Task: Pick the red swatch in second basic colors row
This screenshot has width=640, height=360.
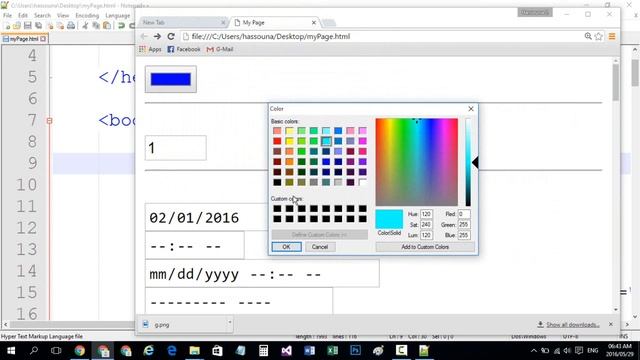Action: click(x=277, y=141)
